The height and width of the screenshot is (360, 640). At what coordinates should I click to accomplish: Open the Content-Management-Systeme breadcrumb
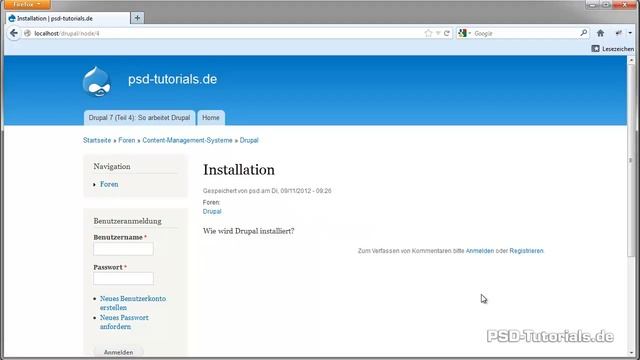coord(187,140)
